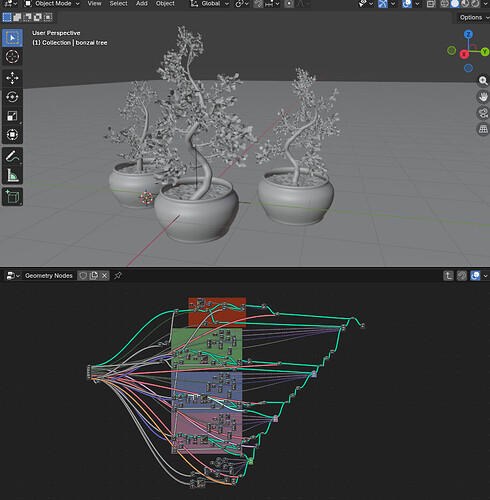Select the Annotate pencil tool

coord(12,156)
